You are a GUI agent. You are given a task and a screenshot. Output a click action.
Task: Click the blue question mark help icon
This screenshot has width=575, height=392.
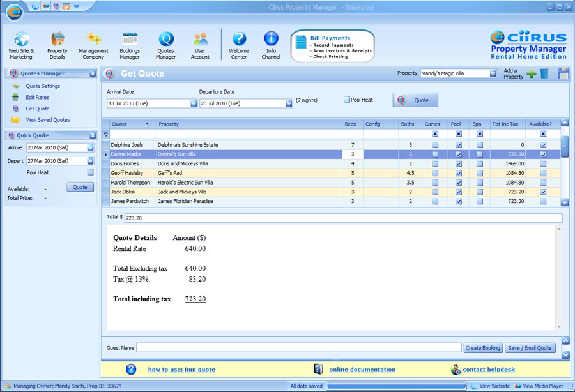click(x=131, y=369)
